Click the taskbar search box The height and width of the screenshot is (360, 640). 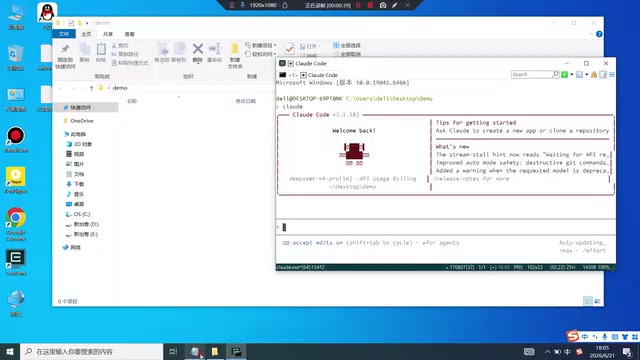point(91,351)
